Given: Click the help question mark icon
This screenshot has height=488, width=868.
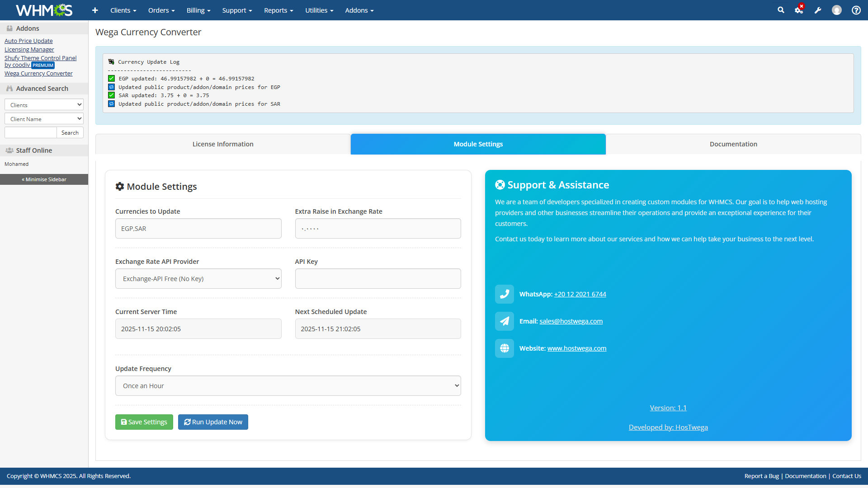Looking at the screenshot, I should point(856,10).
